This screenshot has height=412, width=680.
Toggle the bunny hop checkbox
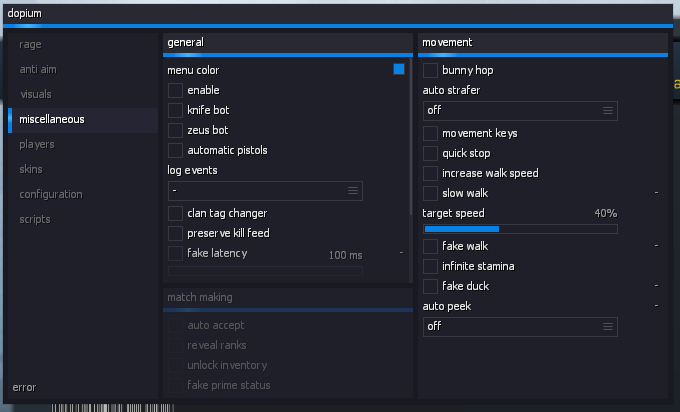(x=430, y=70)
